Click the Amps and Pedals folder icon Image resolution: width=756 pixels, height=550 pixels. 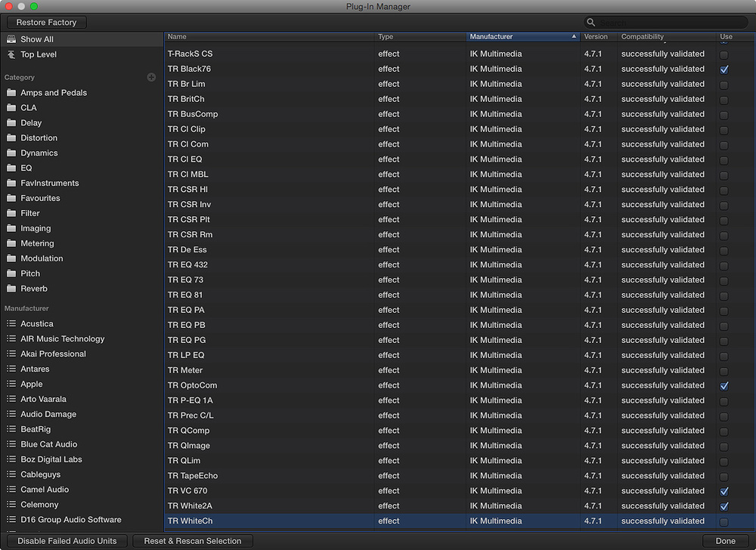[x=11, y=92]
